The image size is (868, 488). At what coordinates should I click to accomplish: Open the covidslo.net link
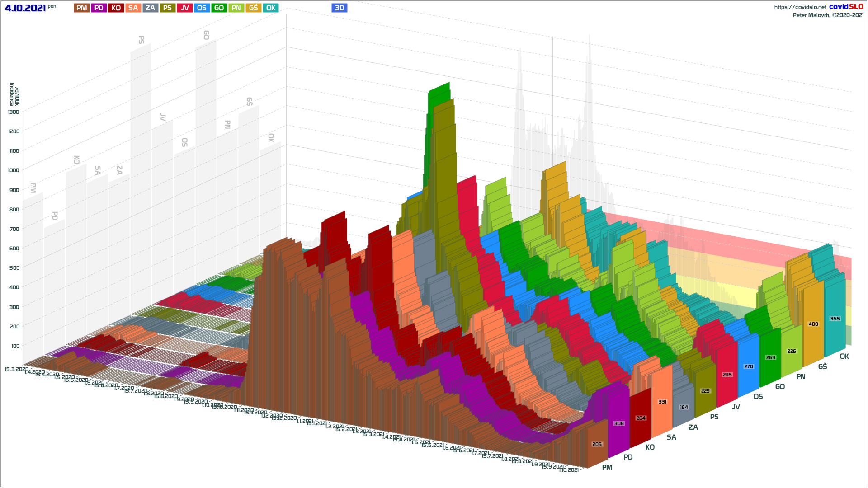pyautogui.click(x=800, y=7)
